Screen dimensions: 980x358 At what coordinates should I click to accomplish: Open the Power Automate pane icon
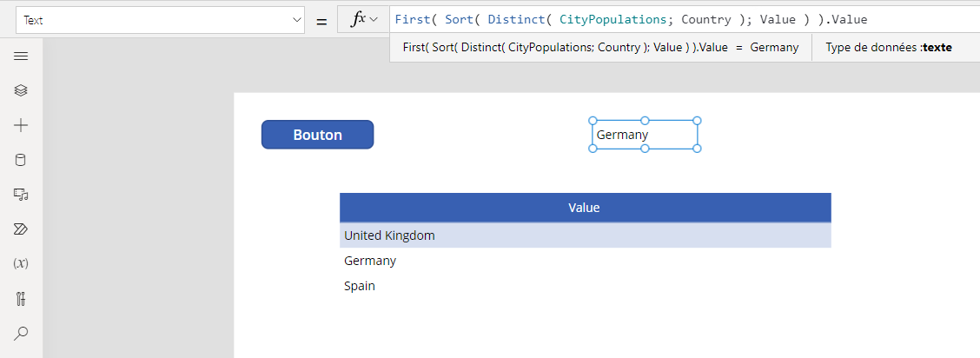22,229
